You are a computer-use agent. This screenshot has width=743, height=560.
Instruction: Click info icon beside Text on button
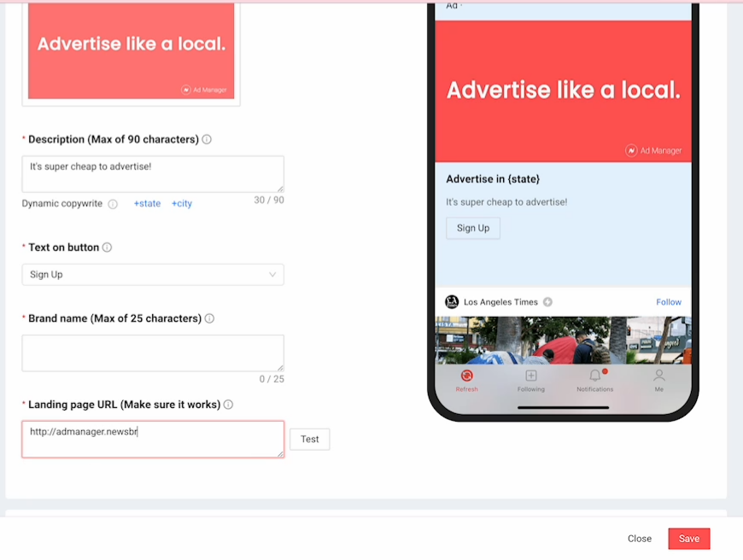(107, 248)
